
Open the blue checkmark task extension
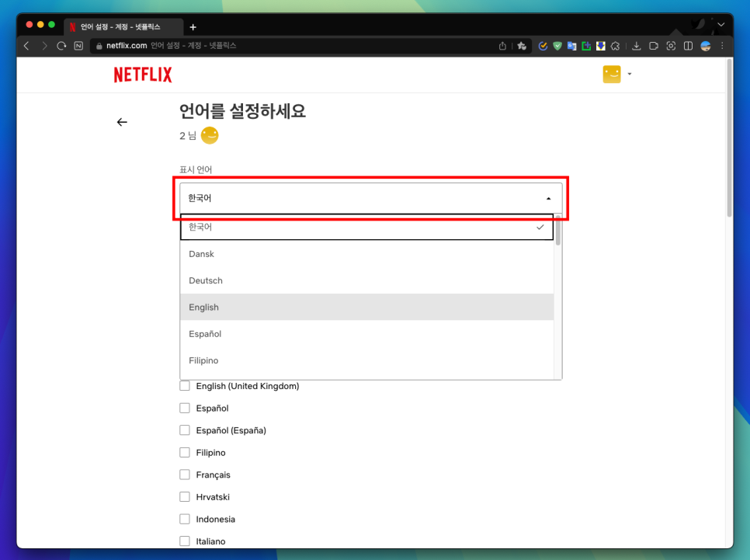pyautogui.click(x=543, y=46)
